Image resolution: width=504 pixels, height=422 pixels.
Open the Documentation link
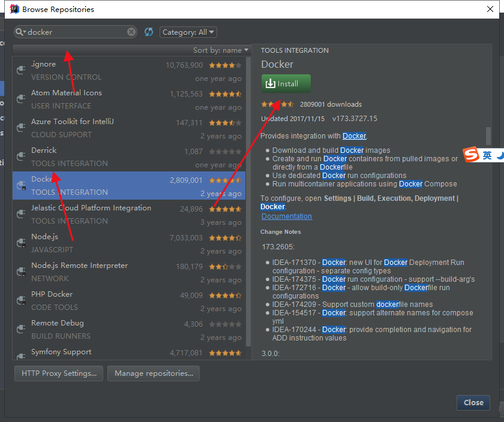pyautogui.click(x=287, y=216)
